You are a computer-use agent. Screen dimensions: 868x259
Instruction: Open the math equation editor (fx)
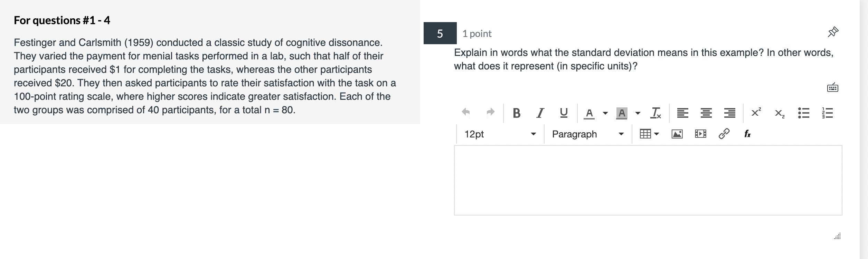pos(747,134)
